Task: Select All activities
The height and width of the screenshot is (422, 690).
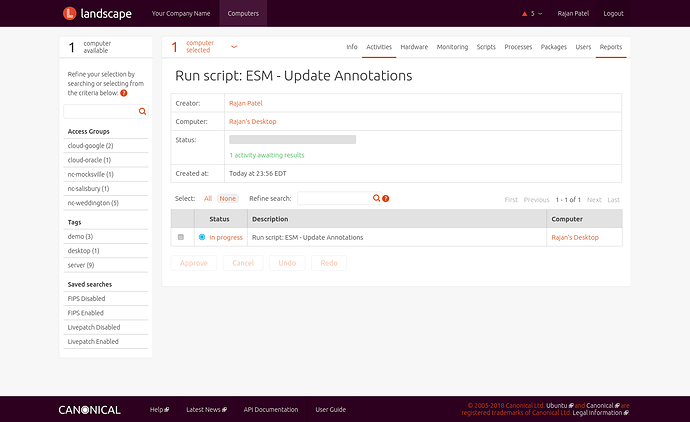Action: coord(208,198)
